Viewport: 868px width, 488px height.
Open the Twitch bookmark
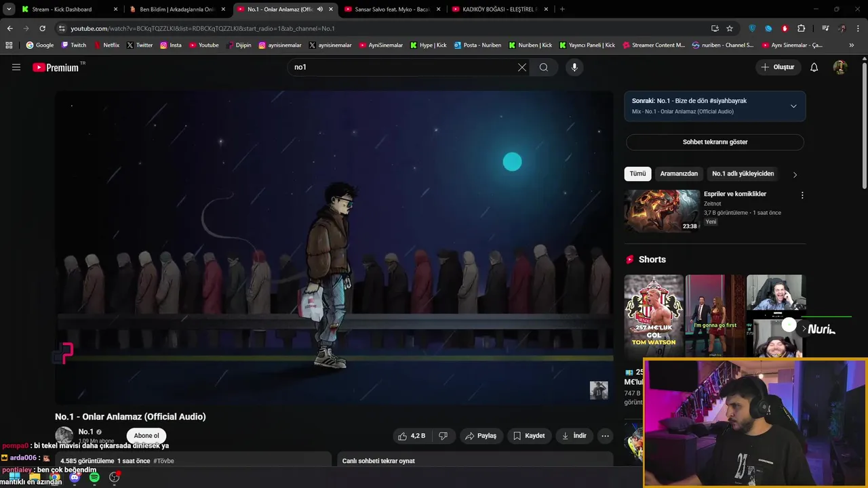pos(74,45)
